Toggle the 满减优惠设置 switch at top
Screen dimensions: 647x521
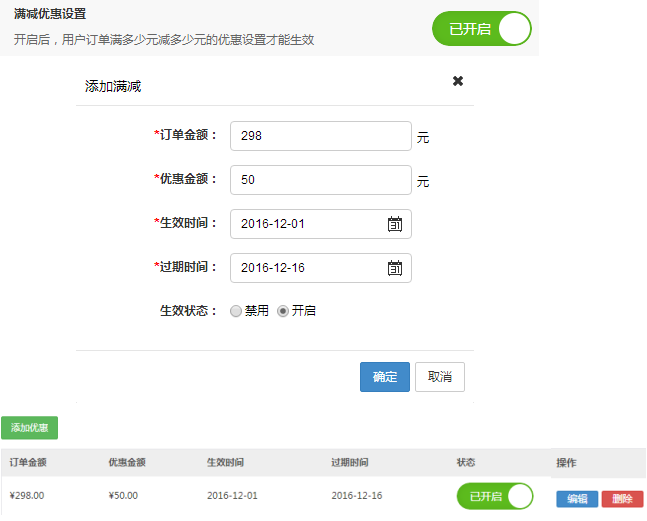(x=482, y=29)
